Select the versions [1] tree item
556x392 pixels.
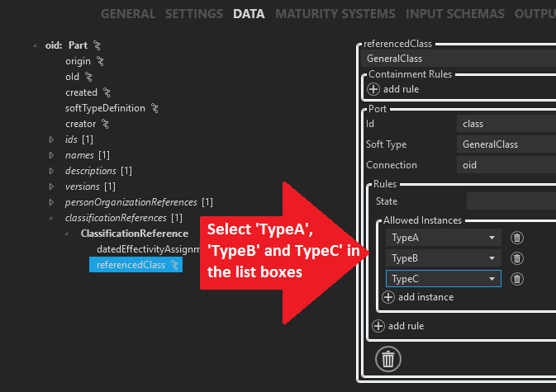coord(90,187)
